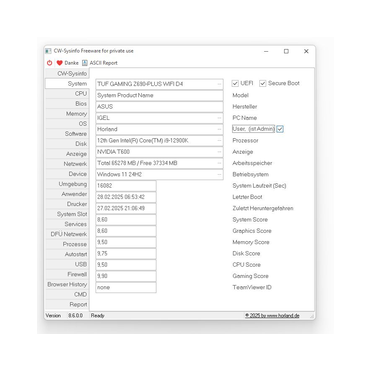Click the User (ist Admin) label box
Viewport: 372px width, 372px height.
[253, 129]
